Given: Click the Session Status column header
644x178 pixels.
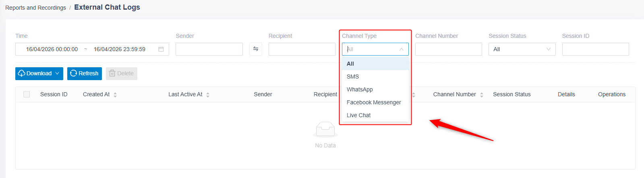Looking at the screenshot, I should [x=512, y=94].
